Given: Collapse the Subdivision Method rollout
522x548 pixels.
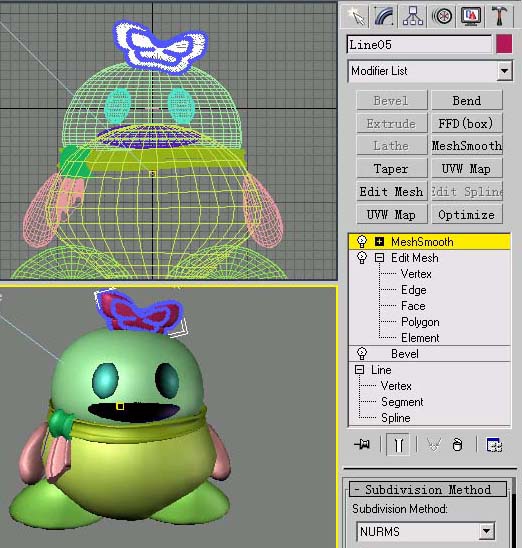Looking at the screenshot, I should pos(428,489).
